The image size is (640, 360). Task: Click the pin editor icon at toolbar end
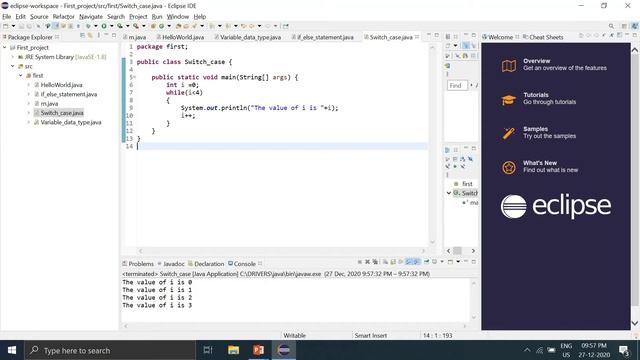point(286,26)
